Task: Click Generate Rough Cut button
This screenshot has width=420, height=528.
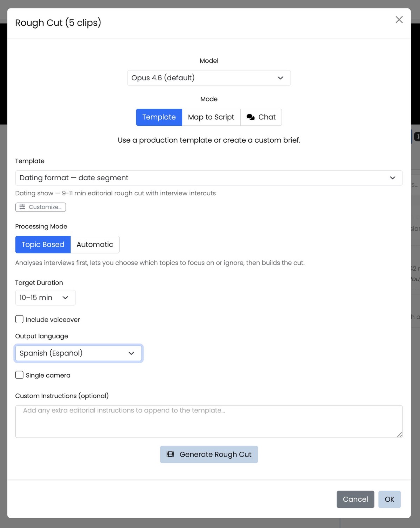Action: 209,454
